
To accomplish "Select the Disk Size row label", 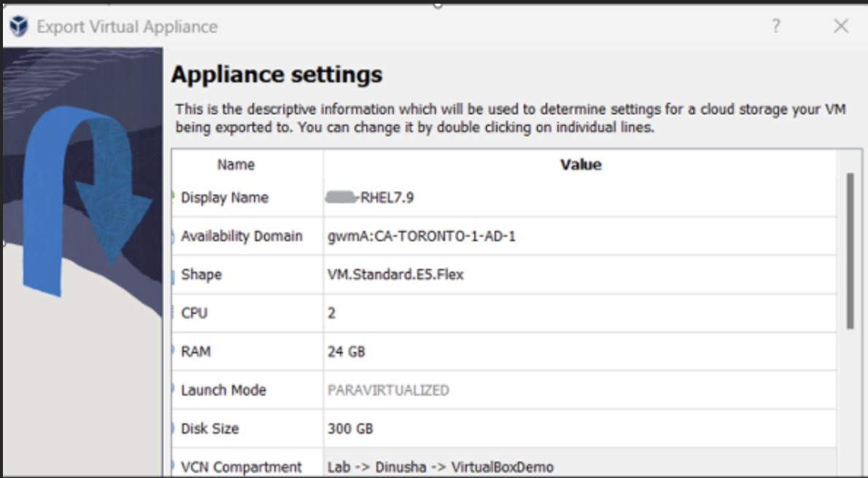I will tap(210, 428).
